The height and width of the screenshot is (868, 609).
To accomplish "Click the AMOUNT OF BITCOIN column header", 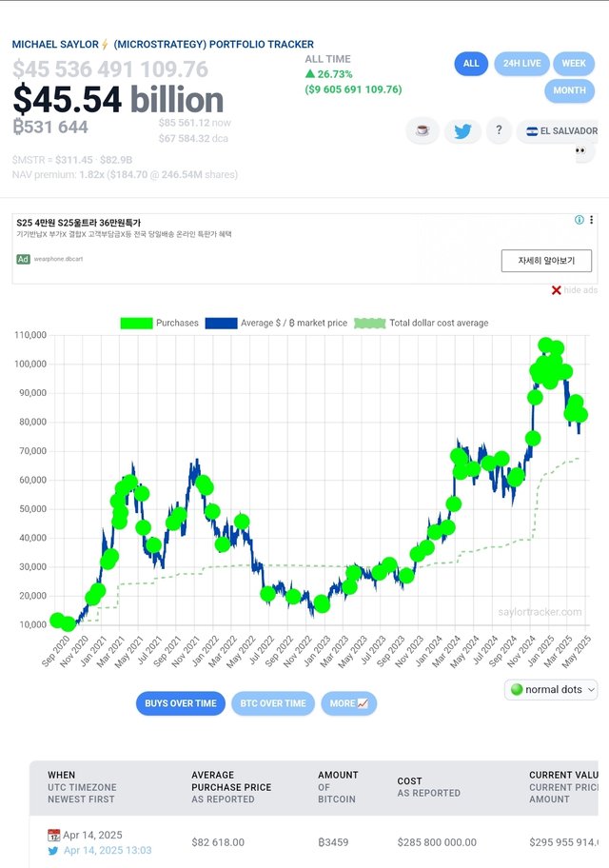I will pos(338,787).
